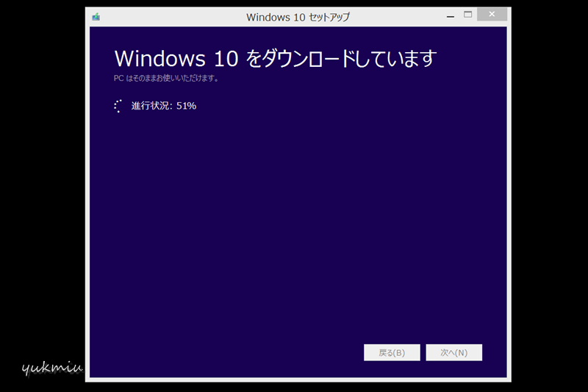Click the window title Windows 10 セットアップ
This screenshot has width=588, height=392.
pos(298,17)
